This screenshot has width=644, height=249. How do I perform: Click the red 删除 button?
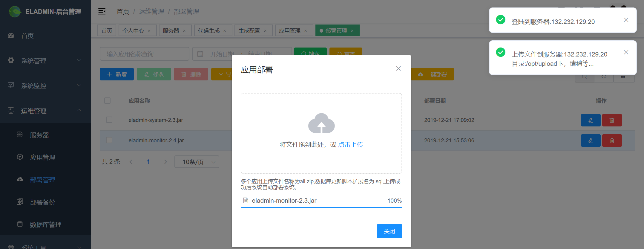click(191, 74)
